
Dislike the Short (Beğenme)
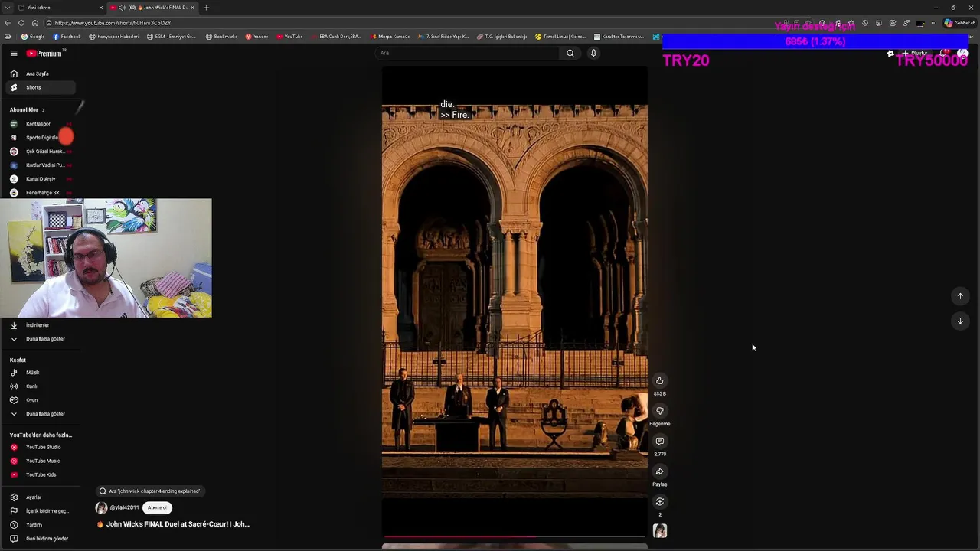point(659,411)
